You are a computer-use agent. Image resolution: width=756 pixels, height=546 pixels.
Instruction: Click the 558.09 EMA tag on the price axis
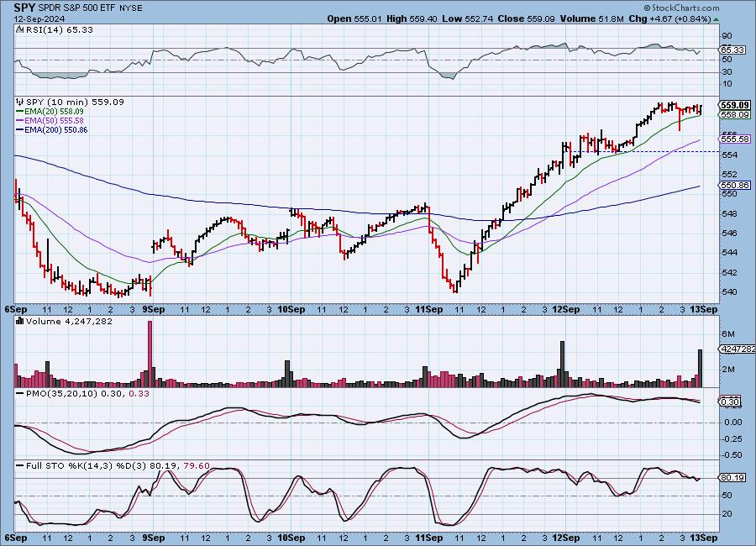coord(734,115)
